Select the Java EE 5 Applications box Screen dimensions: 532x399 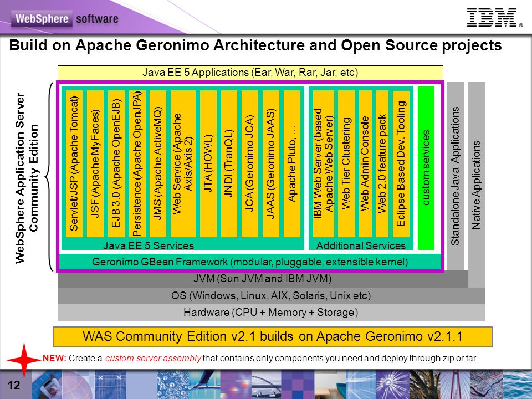[250, 73]
